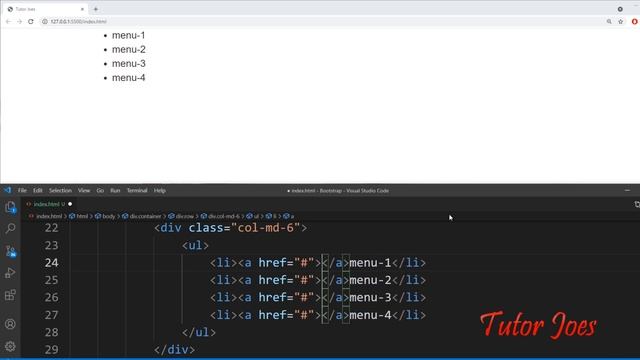Click the opening <ul> tag in code

(x=196, y=245)
